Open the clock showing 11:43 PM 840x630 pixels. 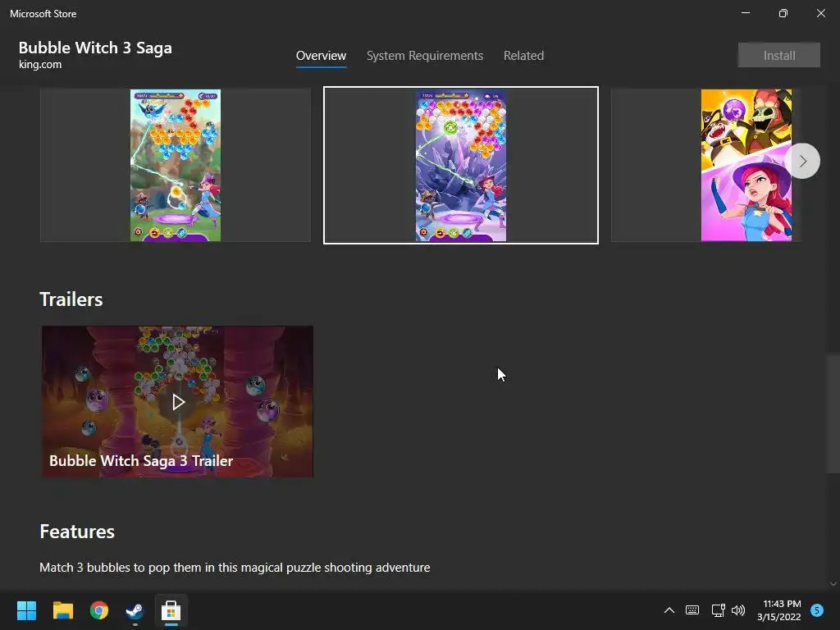coord(779,610)
